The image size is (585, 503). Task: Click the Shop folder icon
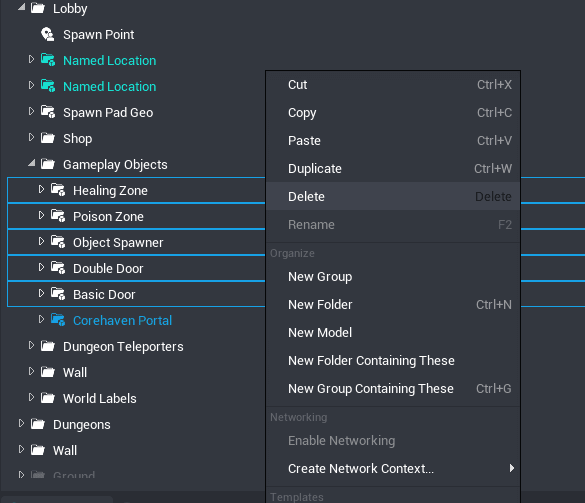coord(48,138)
